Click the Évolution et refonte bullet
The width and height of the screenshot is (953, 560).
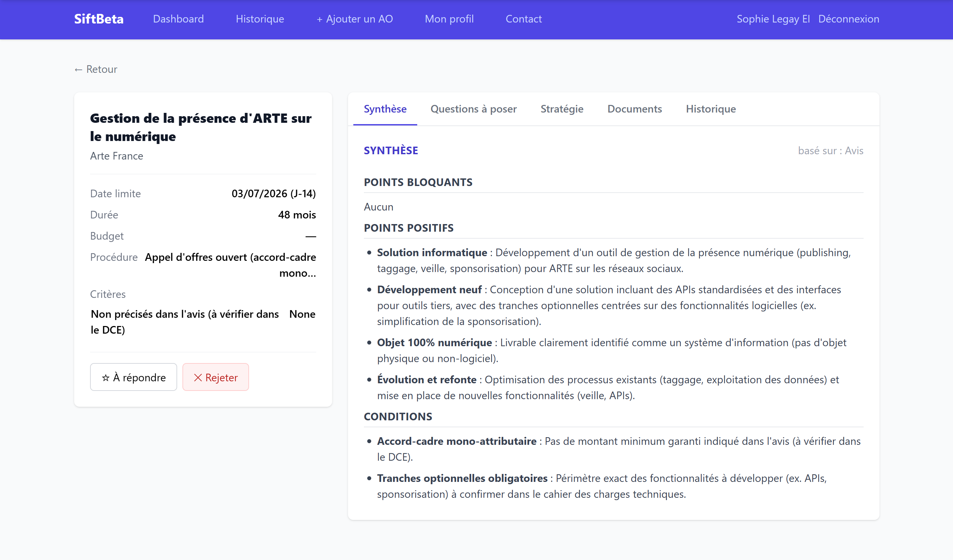click(608, 387)
